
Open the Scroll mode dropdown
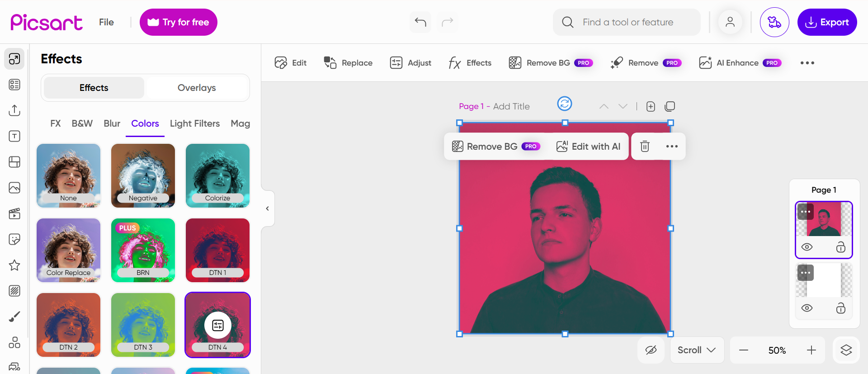click(x=697, y=350)
